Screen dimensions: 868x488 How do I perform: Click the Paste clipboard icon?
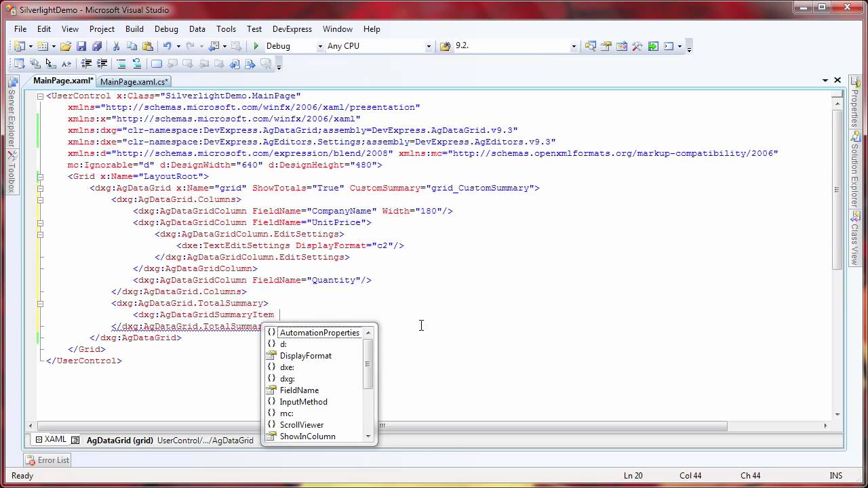tap(147, 46)
